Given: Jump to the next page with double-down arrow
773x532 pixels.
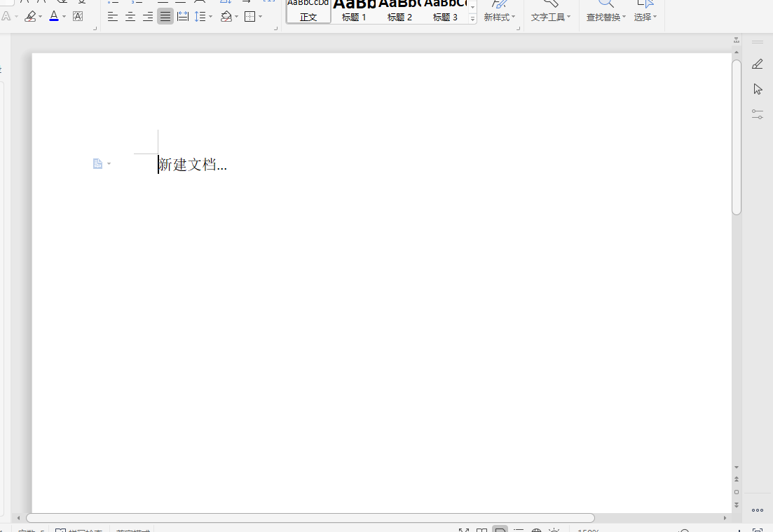Looking at the screenshot, I should [737, 505].
